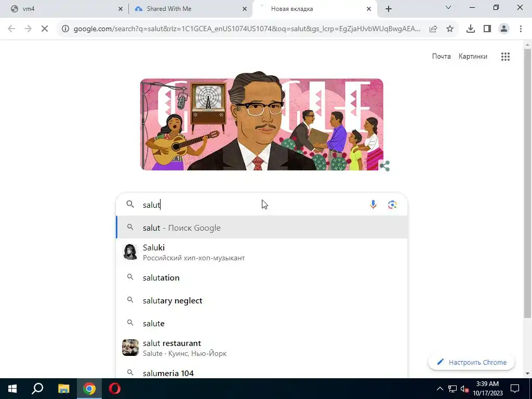Close the Shared With Me tab

pos(245,9)
